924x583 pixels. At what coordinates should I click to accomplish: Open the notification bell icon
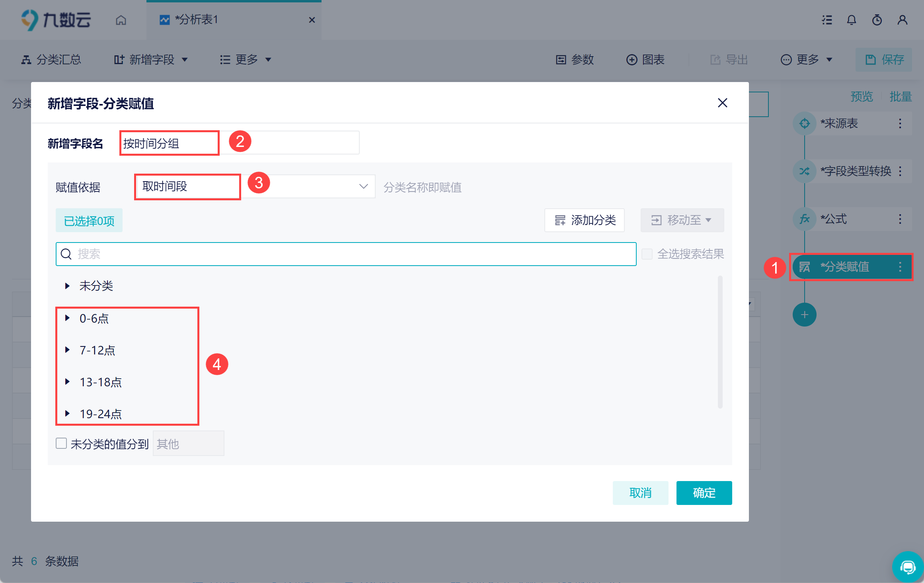pos(851,20)
